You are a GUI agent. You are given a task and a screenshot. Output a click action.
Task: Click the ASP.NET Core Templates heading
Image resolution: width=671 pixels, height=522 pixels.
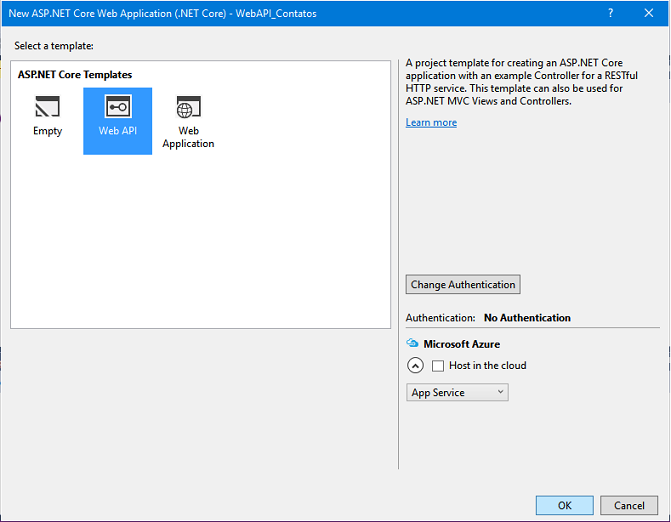coord(75,75)
